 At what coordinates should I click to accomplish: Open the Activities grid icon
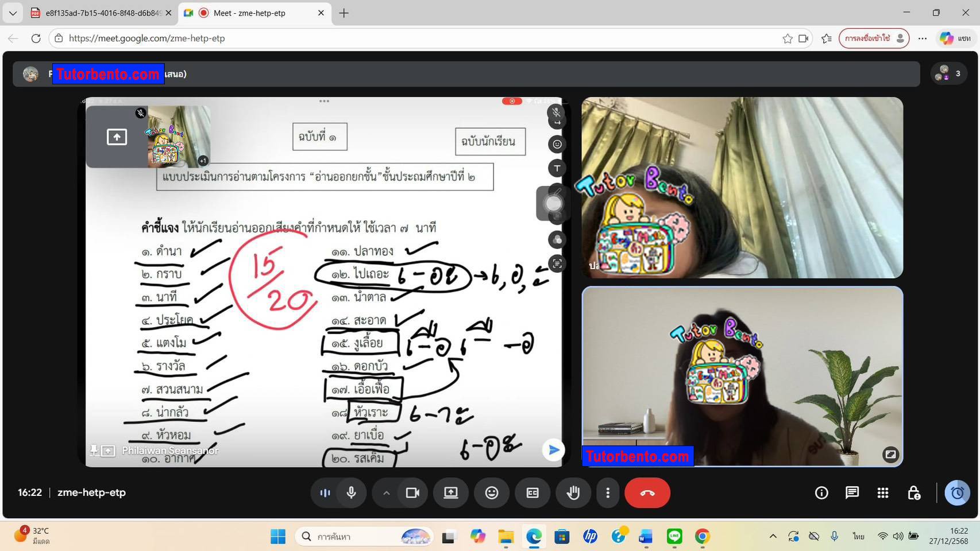(882, 492)
